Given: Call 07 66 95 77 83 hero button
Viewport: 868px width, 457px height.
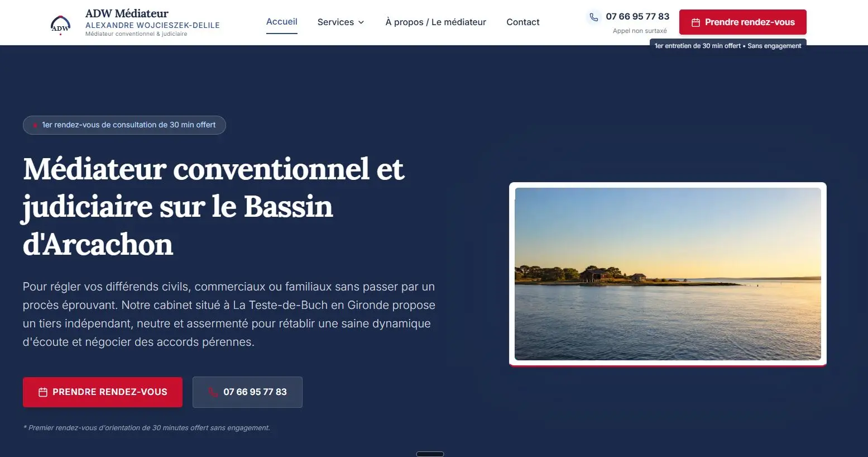Looking at the screenshot, I should tap(247, 392).
